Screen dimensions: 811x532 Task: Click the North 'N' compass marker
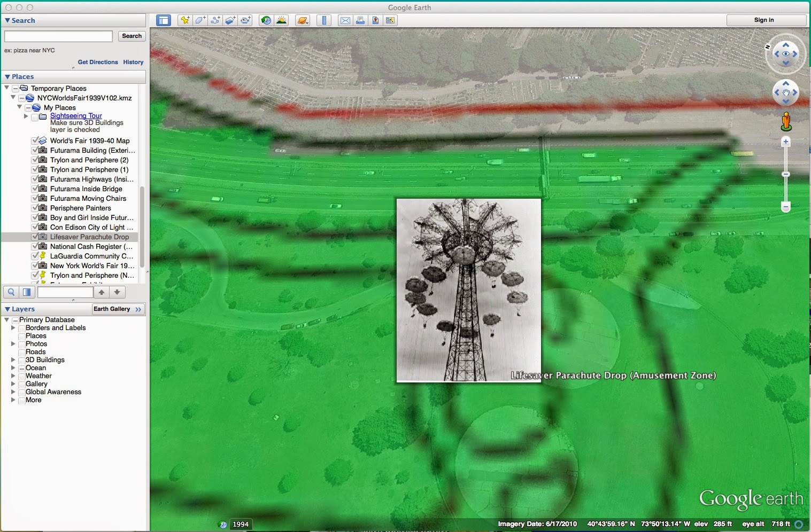pyautogui.click(x=768, y=47)
